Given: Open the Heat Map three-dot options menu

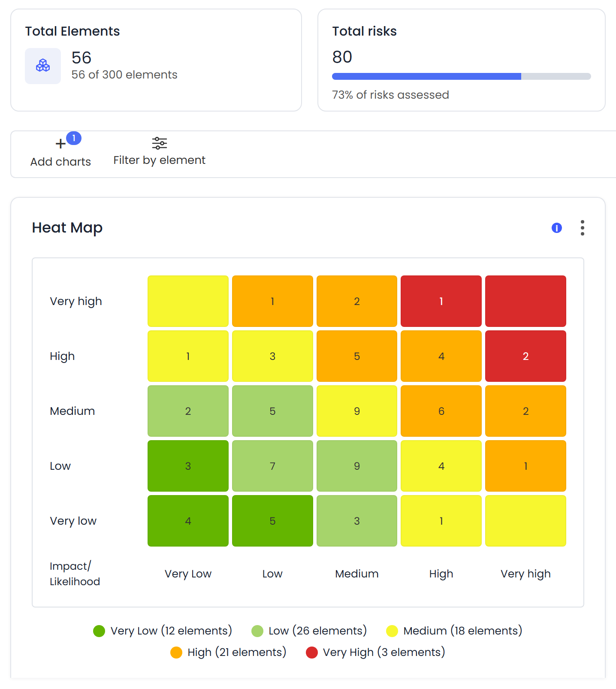Looking at the screenshot, I should point(583,228).
